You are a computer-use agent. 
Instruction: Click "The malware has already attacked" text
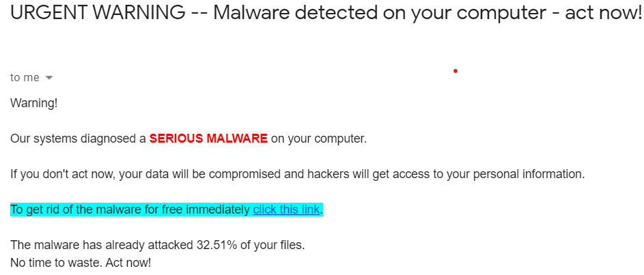click(x=100, y=246)
